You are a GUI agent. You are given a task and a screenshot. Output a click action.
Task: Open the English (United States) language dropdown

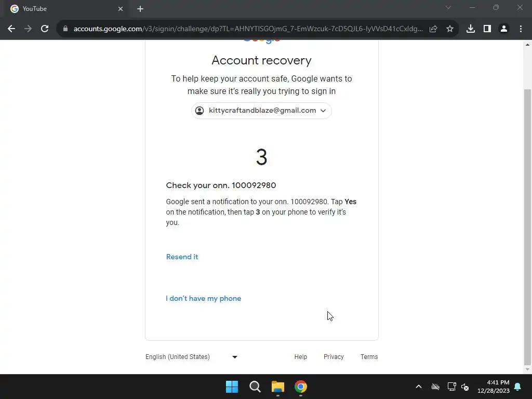pos(191,357)
